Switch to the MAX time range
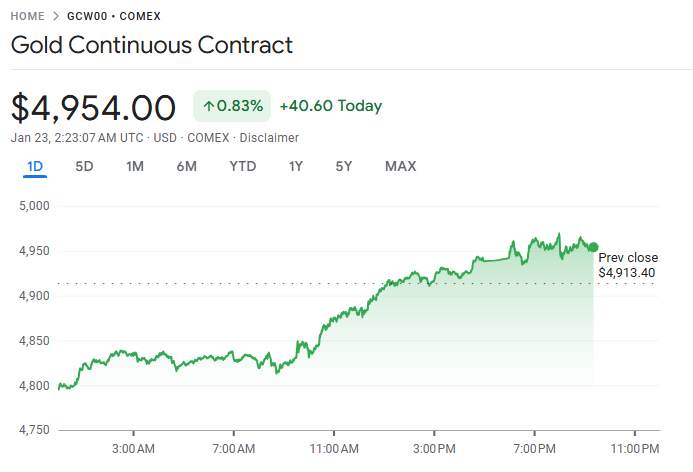Image resolution: width=693 pixels, height=472 pixels. click(x=400, y=166)
